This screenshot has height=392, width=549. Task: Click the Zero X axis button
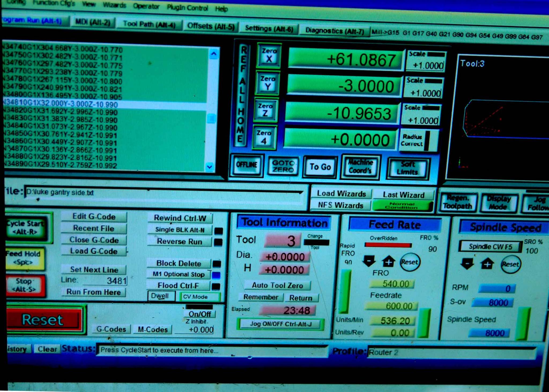click(x=269, y=55)
